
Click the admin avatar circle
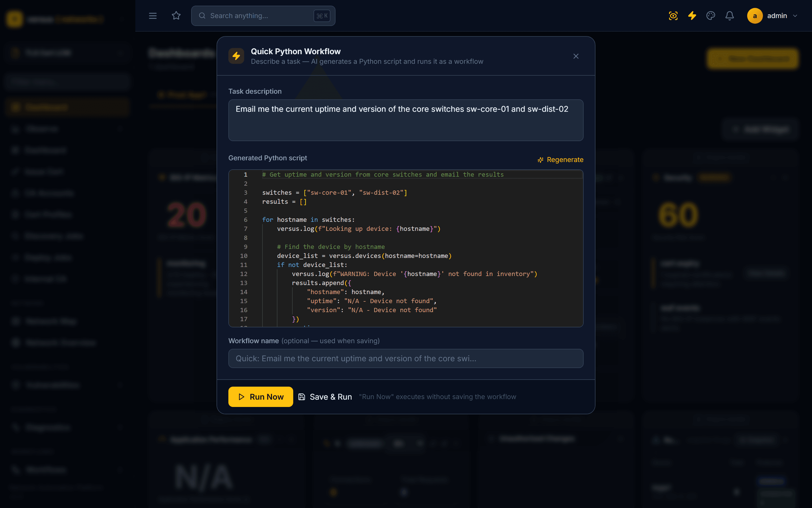click(754, 16)
